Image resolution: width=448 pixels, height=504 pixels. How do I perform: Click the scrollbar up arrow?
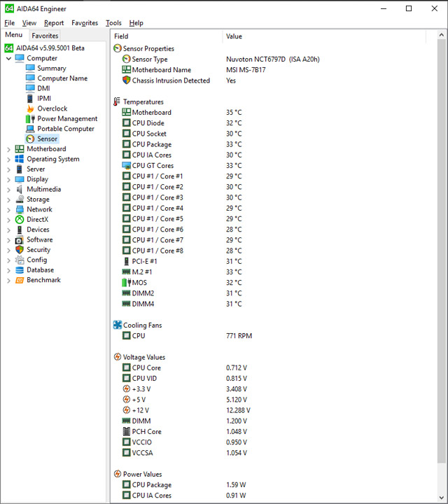(441, 35)
